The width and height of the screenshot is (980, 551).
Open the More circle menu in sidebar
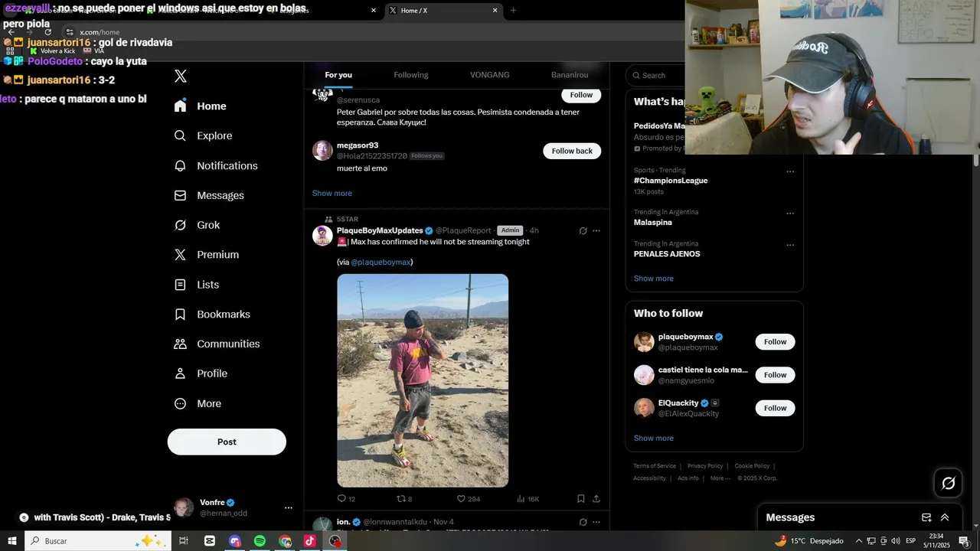180,403
